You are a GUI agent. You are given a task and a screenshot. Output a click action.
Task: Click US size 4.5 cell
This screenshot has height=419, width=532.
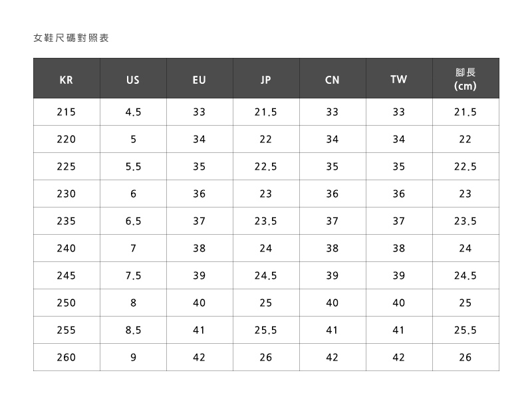(133, 112)
